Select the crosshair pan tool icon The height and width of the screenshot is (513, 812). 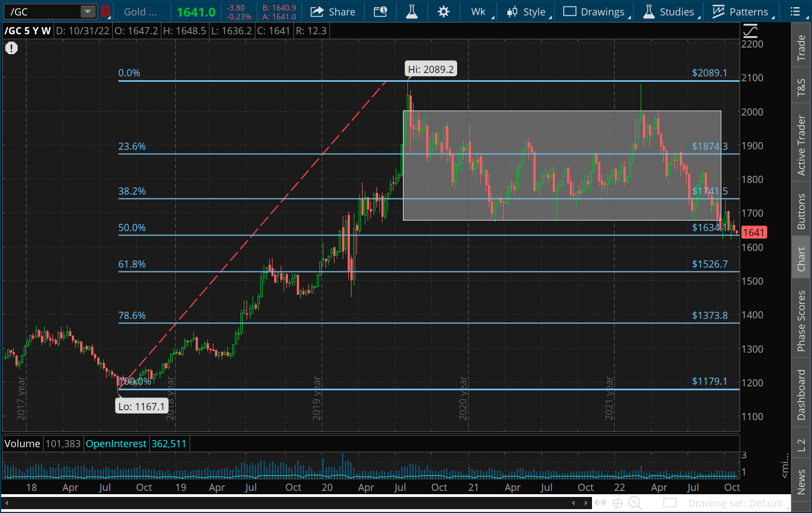(617, 502)
